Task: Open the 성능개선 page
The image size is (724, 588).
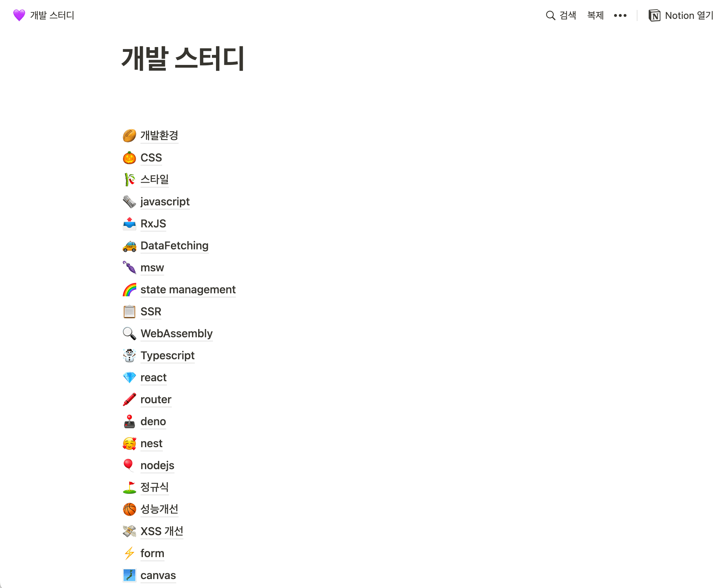Action: (159, 509)
